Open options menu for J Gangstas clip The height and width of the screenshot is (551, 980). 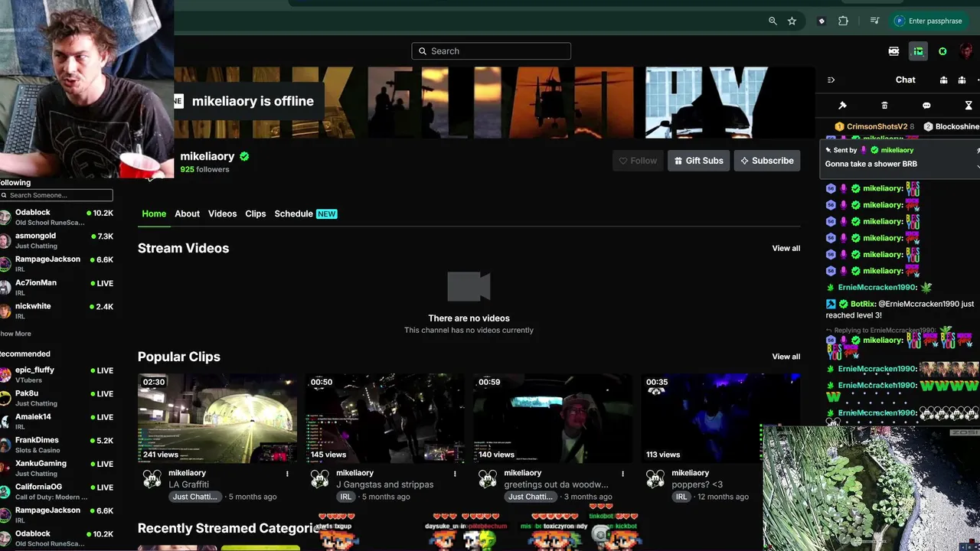click(x=455, y=474)
